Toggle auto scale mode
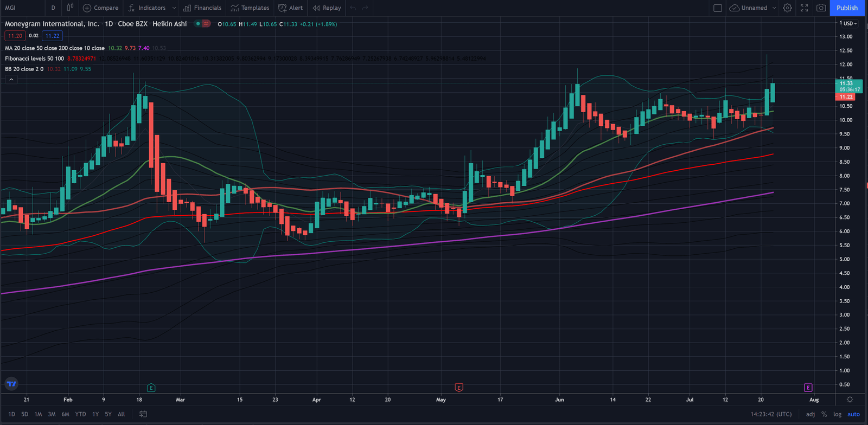 (x=853, y=414)
